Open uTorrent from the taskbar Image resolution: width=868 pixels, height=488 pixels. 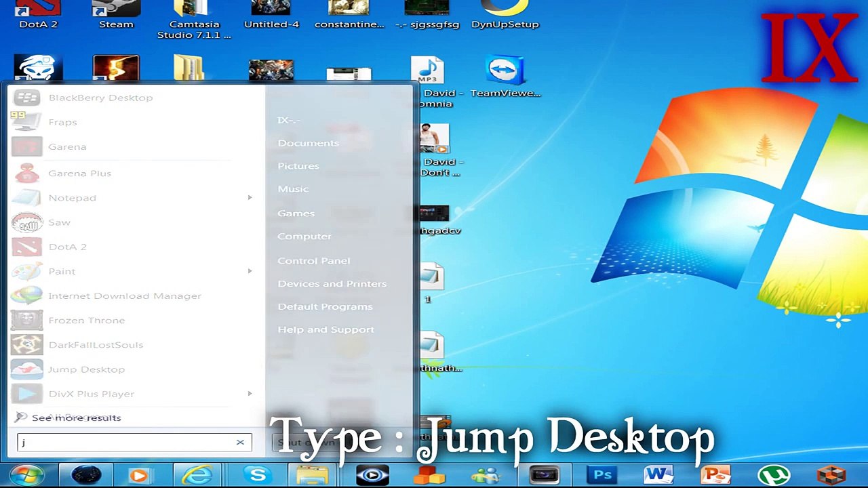[774, 475]
